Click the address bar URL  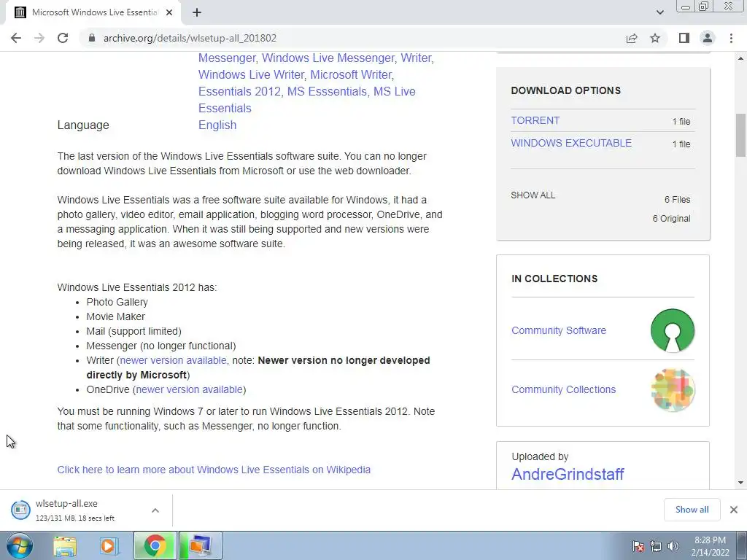coord(190,38)
